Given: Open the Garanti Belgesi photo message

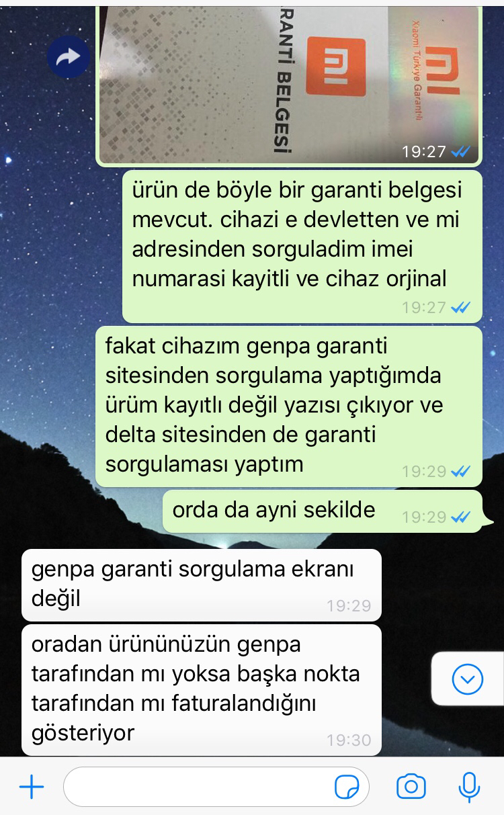Looking at the screenshot, I should click(290, 84).
